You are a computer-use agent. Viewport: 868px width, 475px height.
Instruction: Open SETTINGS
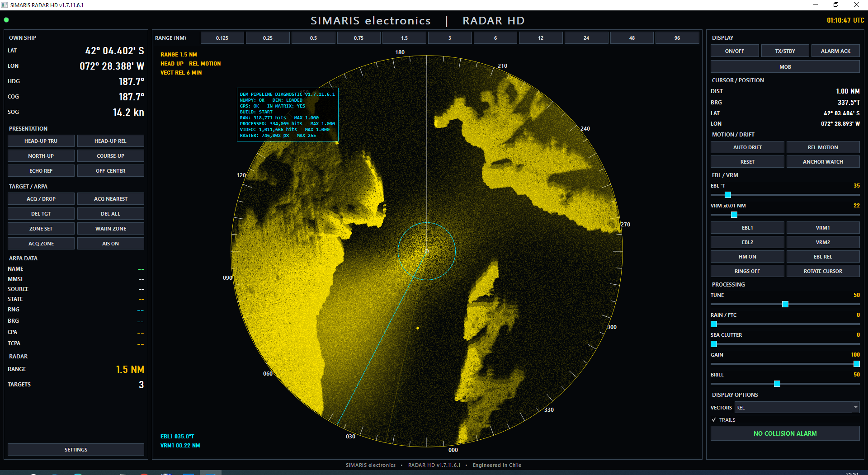tap(75, 450)
